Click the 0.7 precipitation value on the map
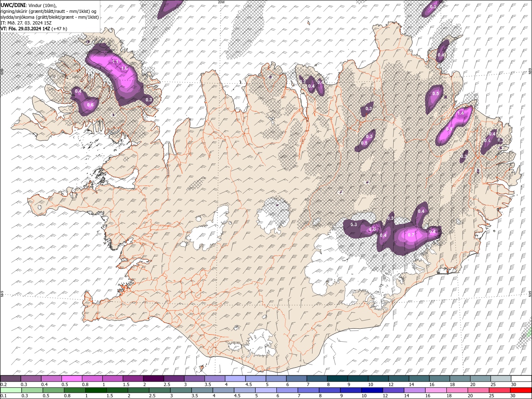The width and height of the screenshot is (532, 399). [411, 235]
